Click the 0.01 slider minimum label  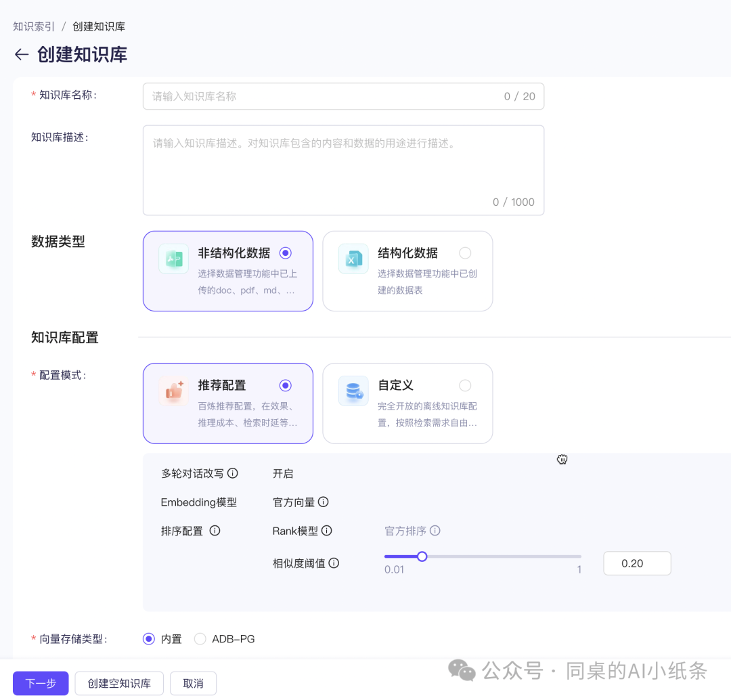(x=394, y=569)
